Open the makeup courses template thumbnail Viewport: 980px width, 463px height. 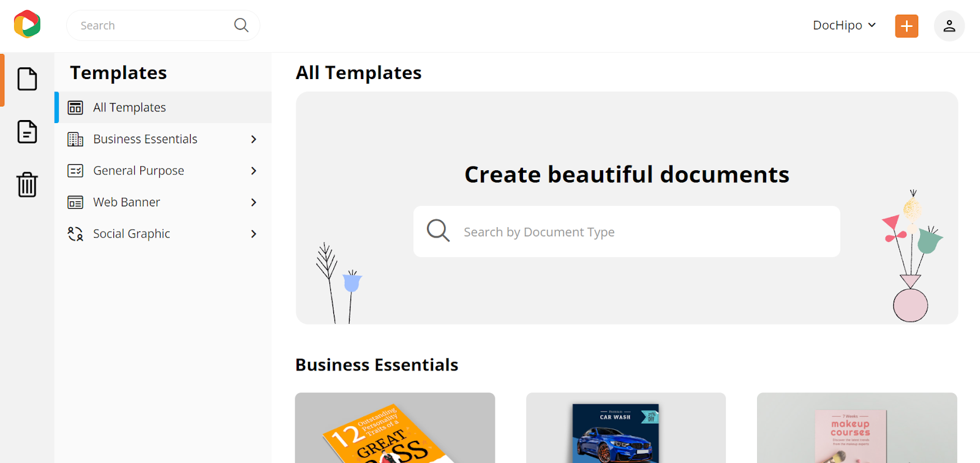coord(857,427)
